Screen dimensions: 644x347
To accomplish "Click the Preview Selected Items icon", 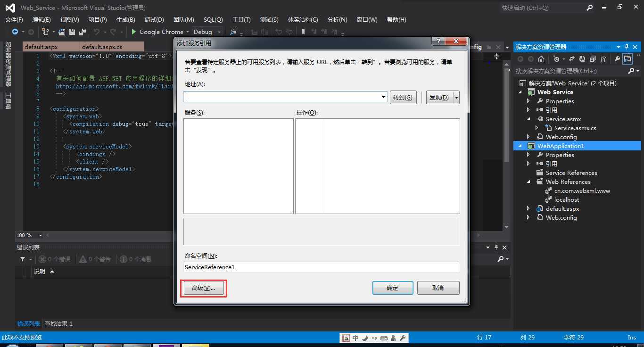I will (627, 59).
